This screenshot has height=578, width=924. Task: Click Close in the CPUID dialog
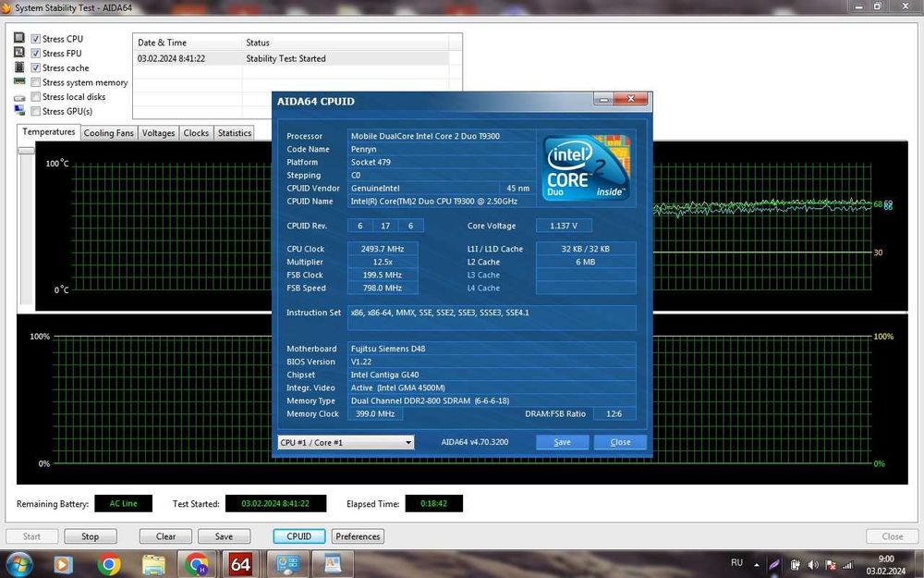(x=620, y=442)
